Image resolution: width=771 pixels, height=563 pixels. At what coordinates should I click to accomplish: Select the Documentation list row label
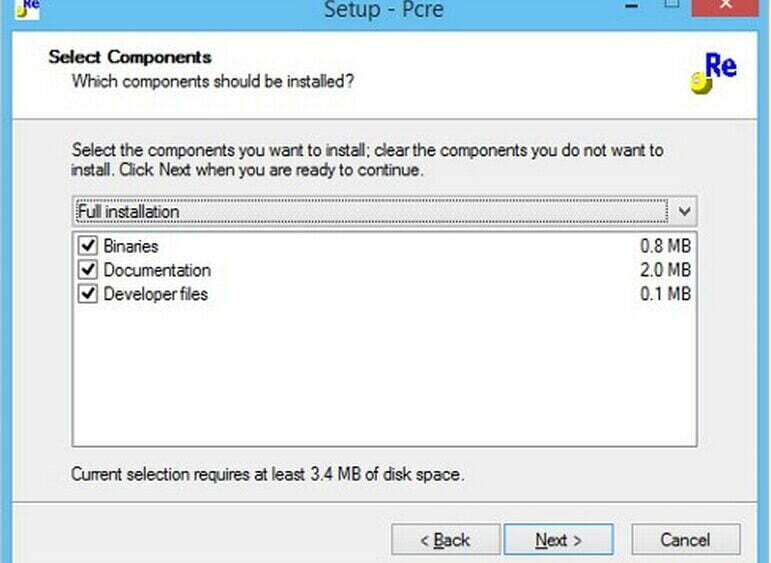[157, 270]
